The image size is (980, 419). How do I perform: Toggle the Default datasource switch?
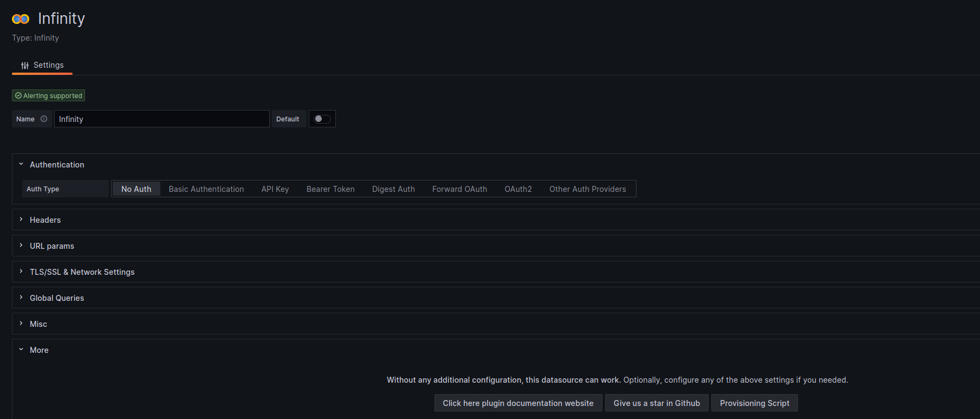coord(322,119)
